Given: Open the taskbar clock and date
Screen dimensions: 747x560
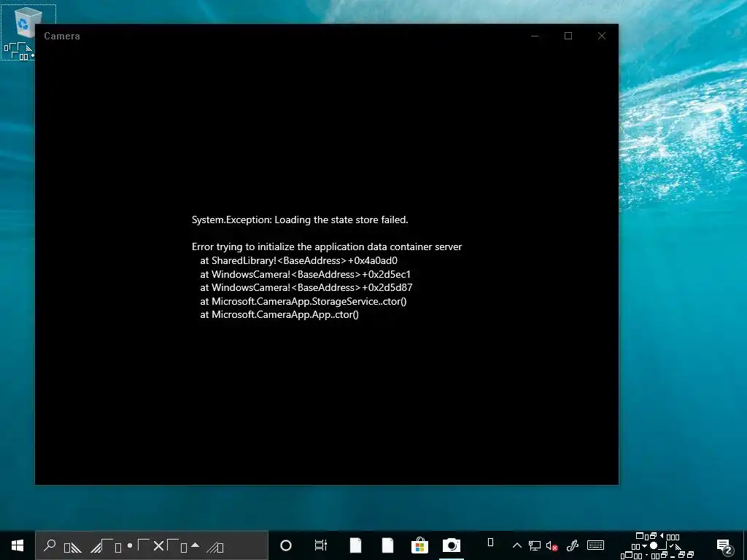Looking at the screenshot, I should coord(657,545).
